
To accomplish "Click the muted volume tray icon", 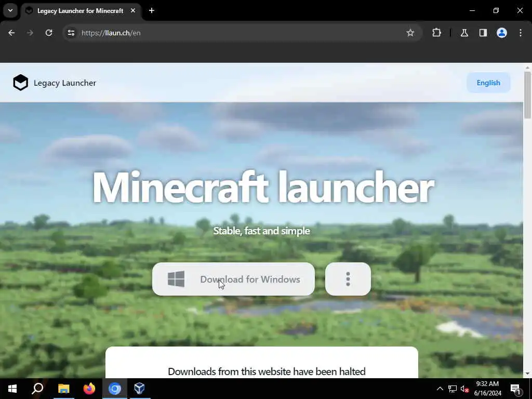I will coord(464,389).
